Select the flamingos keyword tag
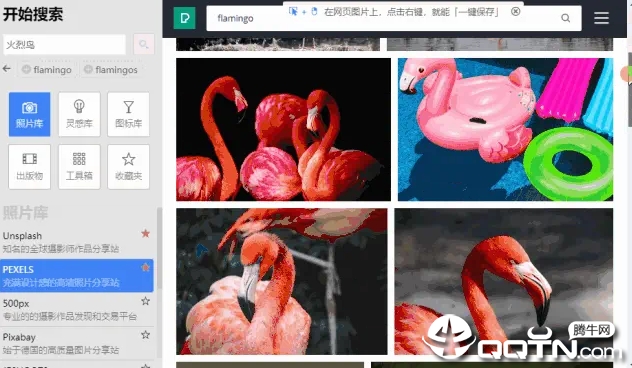 111,70
